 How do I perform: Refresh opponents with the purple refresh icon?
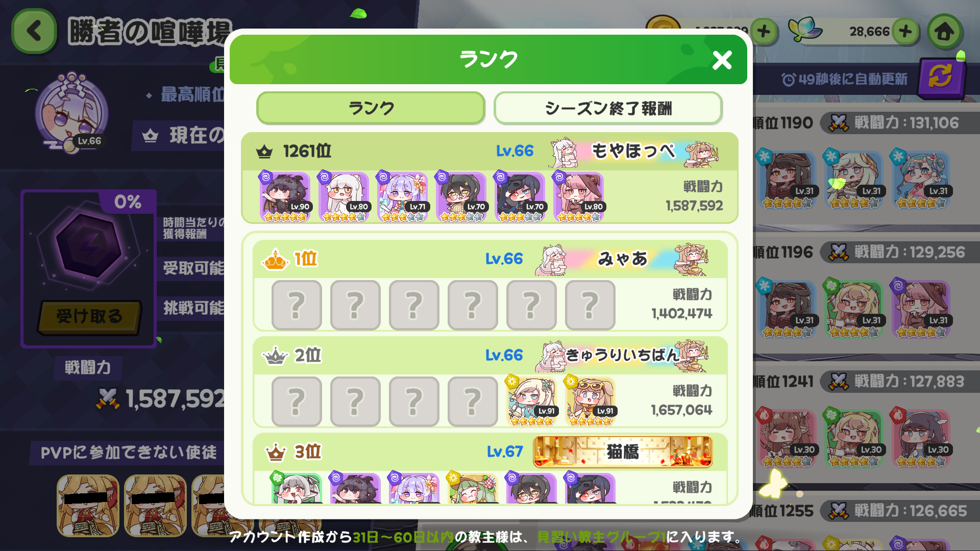(940, 78)
